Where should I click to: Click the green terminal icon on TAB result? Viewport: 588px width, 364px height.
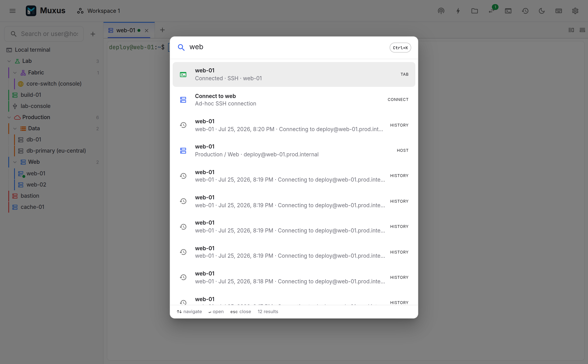(183, 75)
